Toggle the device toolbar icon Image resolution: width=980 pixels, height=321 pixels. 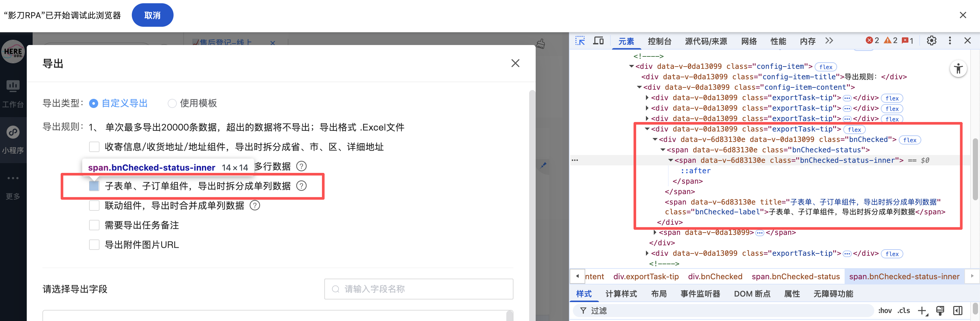point(598,41)
